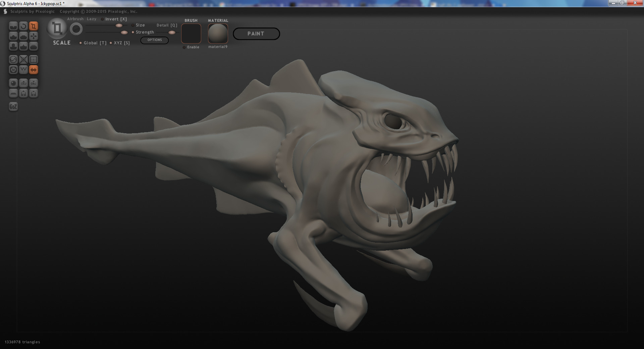Click the Lazy brush label
This screenshot has height=349, width=644.
point(91,19)
